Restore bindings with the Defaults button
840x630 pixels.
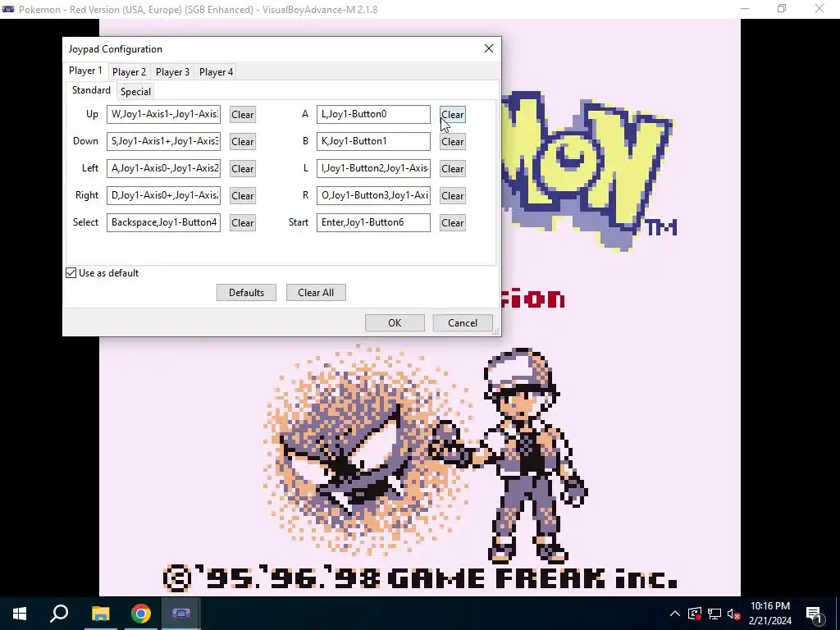click(x=246, y=293)
